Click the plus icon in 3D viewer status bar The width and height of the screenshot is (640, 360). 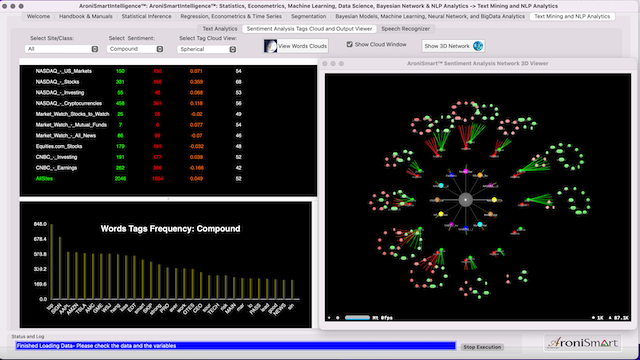(329, 318)
